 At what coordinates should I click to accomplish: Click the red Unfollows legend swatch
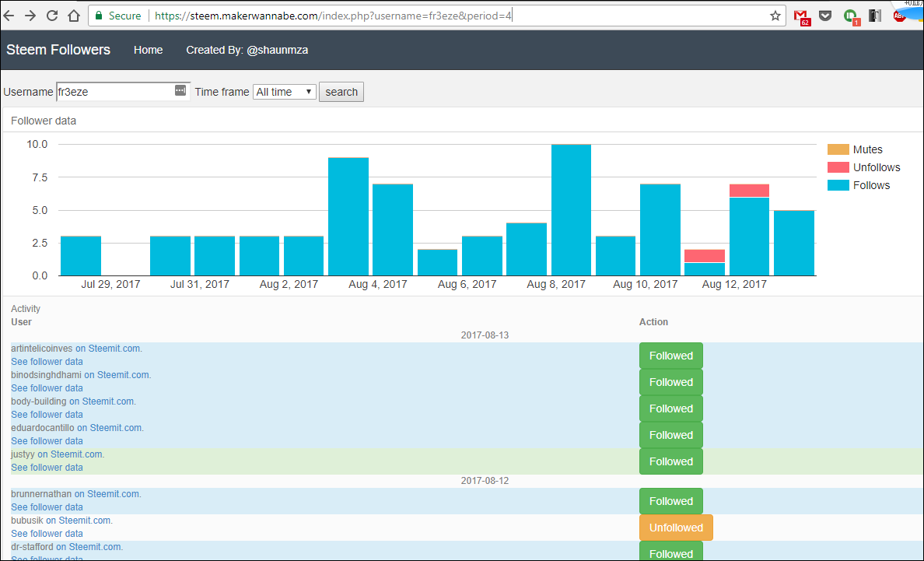838,167
